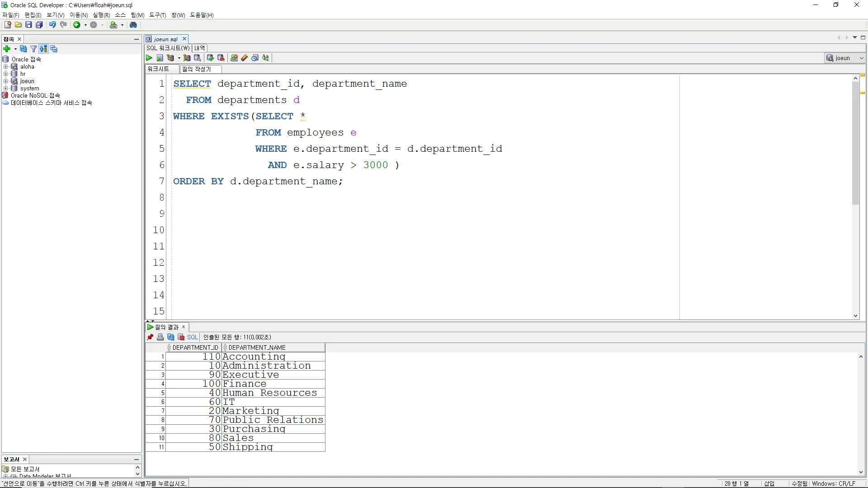
Task: Click the editor vertical scrollbar thumb
Action: (x=855, y=143)
